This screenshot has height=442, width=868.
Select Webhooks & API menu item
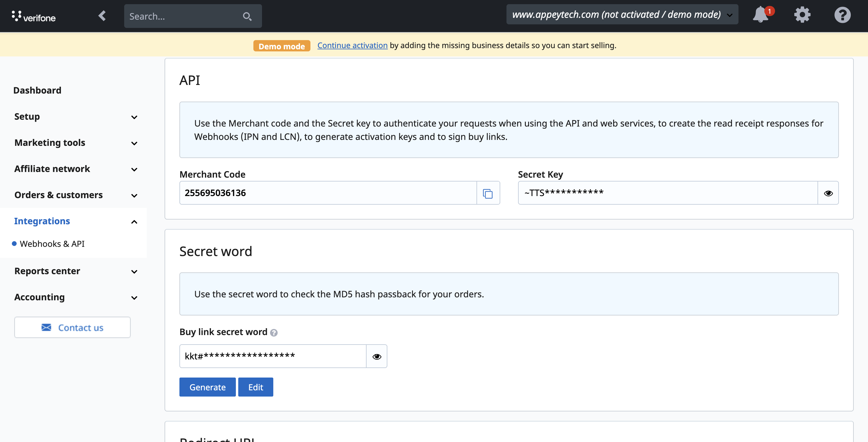coord(52,244)
